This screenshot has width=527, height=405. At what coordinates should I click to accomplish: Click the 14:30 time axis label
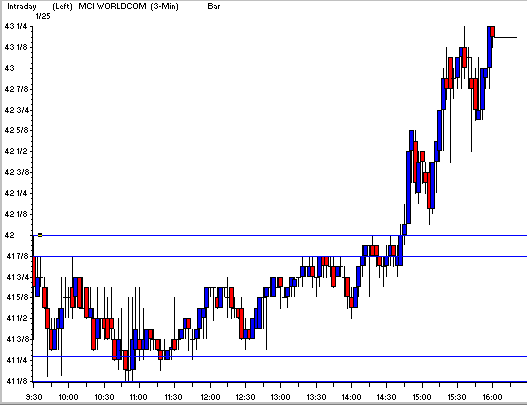pos(386,397)
